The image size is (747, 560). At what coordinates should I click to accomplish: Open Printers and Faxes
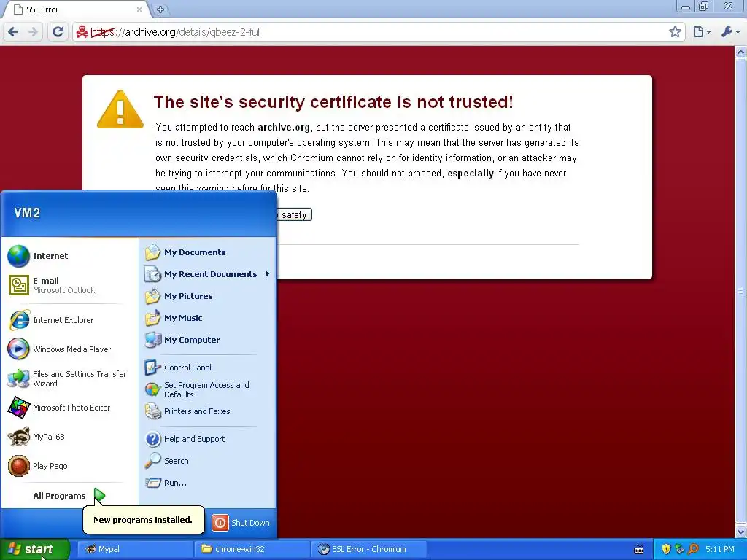[208, 411]
